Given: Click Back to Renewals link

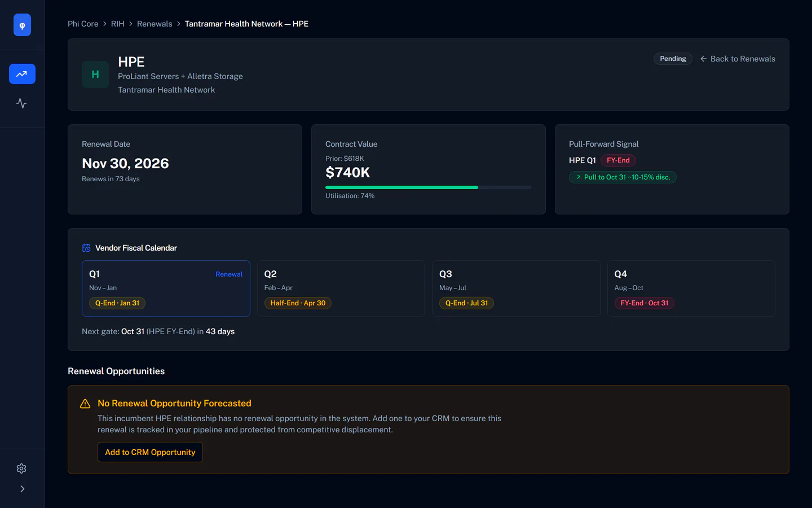Looking at the screenshot, I should pos(738,59).
